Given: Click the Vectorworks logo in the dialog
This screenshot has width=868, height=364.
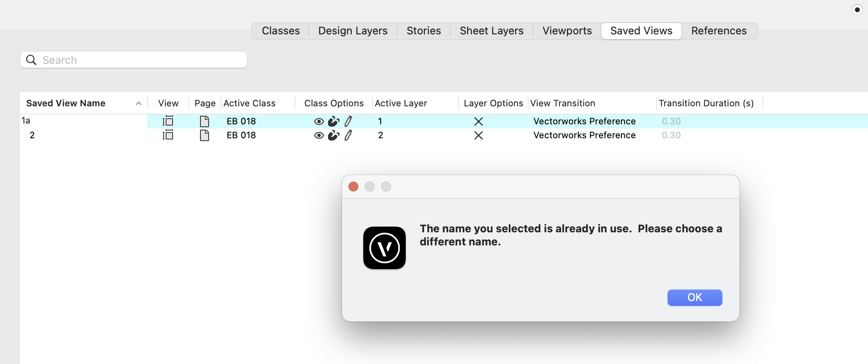Looking at the screenshot, I should [384, 248].
